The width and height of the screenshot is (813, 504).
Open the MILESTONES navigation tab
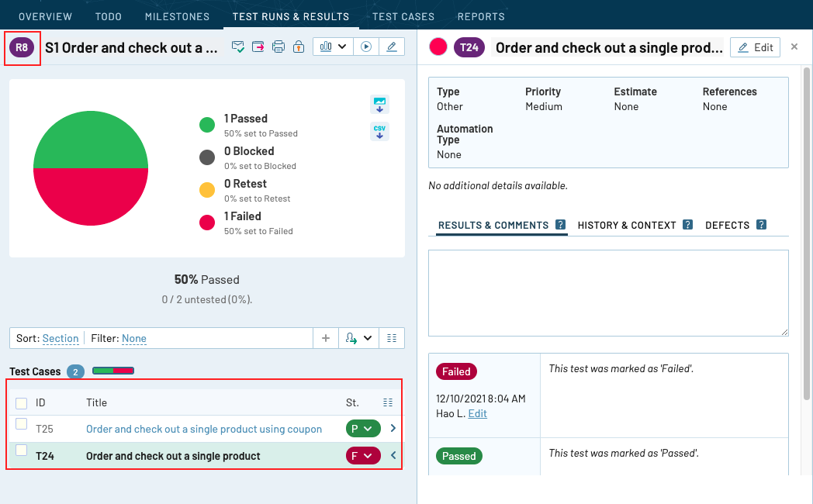tap(177, 16)
